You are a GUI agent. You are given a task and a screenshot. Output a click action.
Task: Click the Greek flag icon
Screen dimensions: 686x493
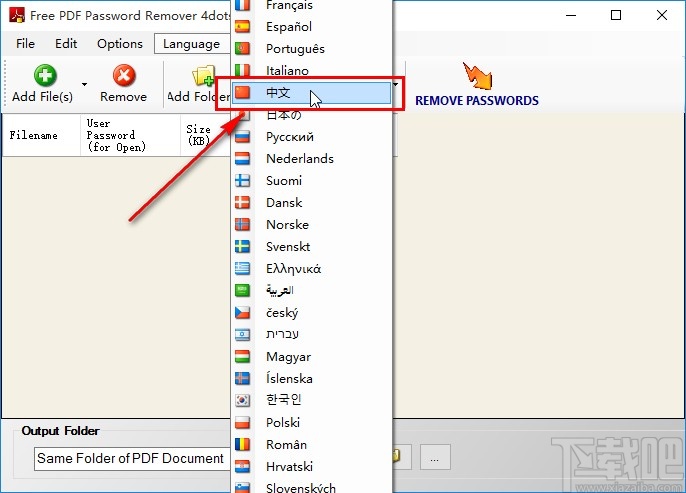242,269
